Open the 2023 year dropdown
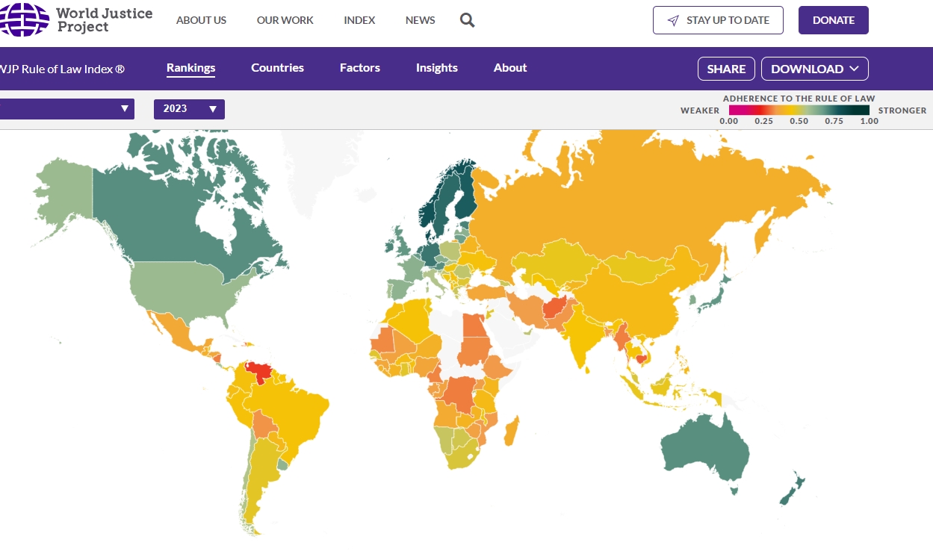 pyautogui.click(x=189, y=109)
